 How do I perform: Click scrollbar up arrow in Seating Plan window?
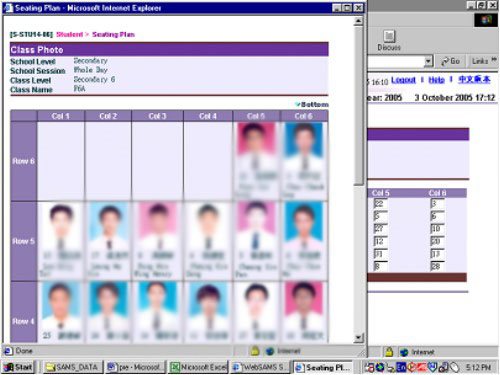pyautogui.click(x=358, y=21)
